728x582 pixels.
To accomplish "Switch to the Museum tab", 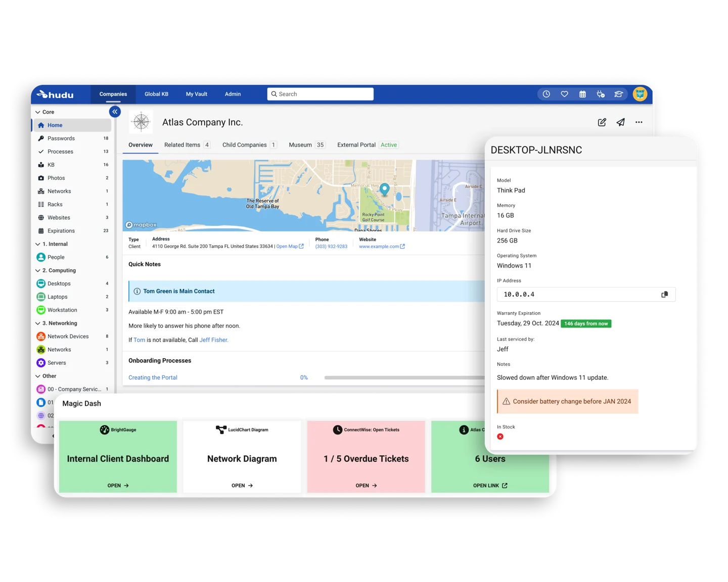I will pos(307,145).
